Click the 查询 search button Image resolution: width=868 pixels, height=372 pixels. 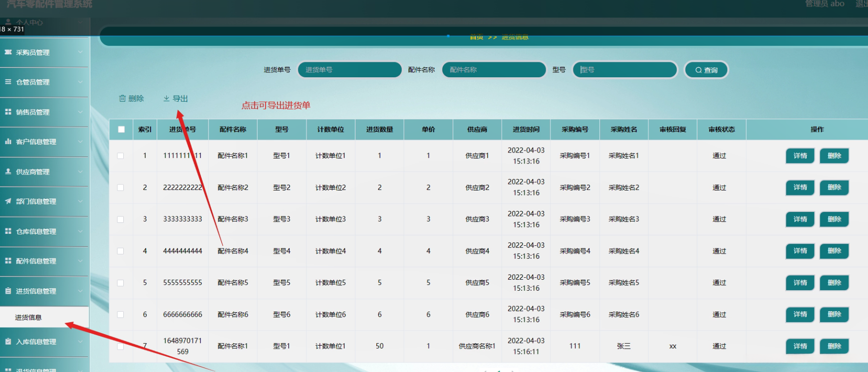[x=706, y=70]
